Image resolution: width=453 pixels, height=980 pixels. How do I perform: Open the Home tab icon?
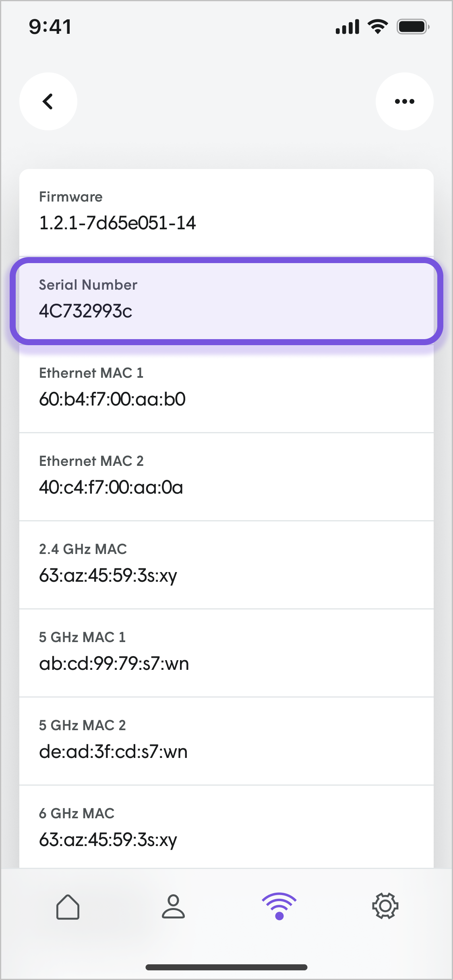click(x=68, y=907)
